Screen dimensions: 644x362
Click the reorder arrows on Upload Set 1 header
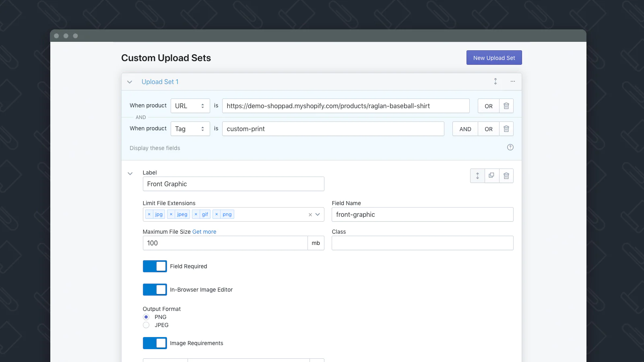[495, 81]
